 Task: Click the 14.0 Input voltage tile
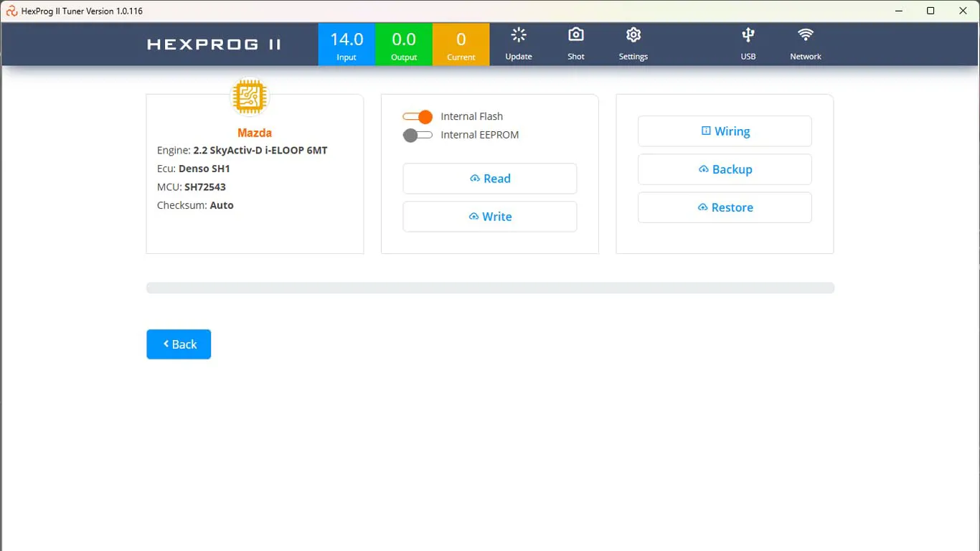point(347,44)
